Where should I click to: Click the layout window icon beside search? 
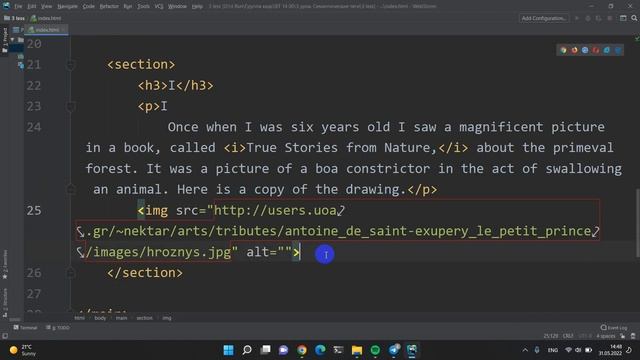[x=623, y=18]
